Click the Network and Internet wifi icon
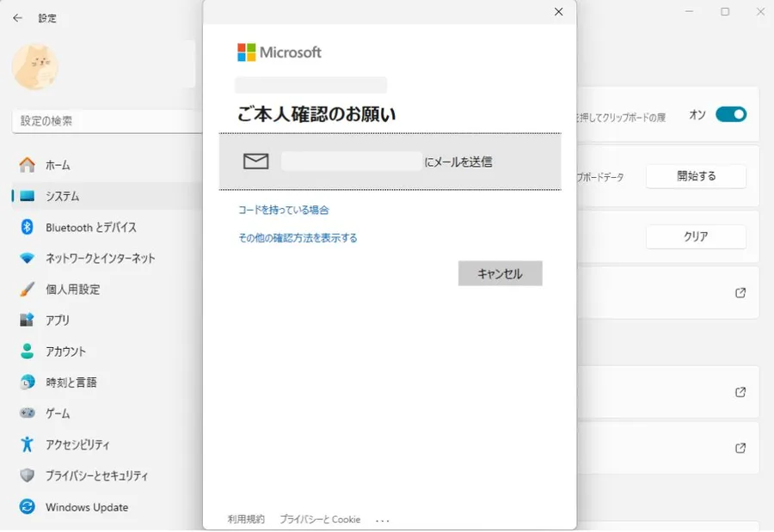Viewport: 774px width, 532px height. [x=28, y=258]
